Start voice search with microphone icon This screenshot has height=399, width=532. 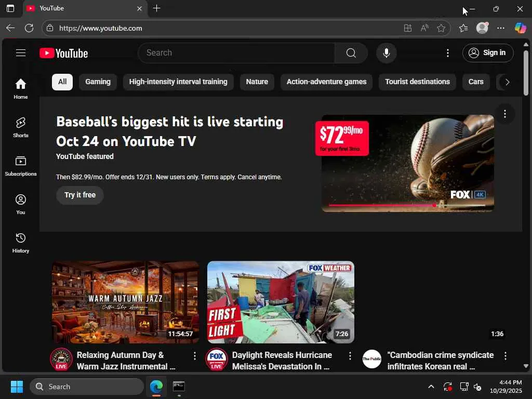click(x=386, y=53)
